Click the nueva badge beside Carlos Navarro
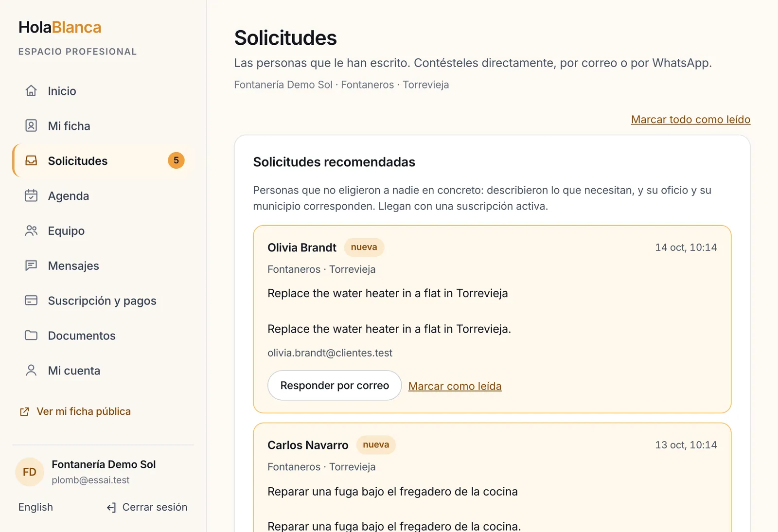This screenshot has height=532, width=778. tap(376, 444)
